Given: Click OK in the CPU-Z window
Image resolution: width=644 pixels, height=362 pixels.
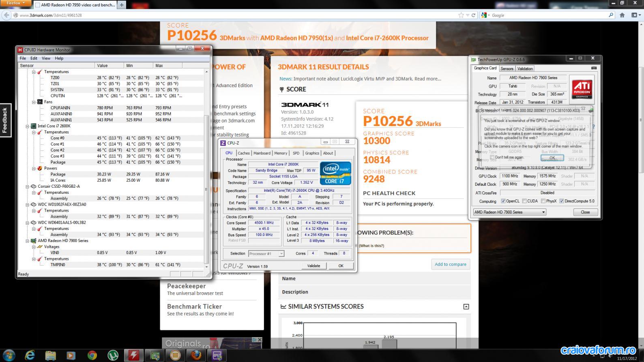Looking at the screenshot, I should [341, 266].
